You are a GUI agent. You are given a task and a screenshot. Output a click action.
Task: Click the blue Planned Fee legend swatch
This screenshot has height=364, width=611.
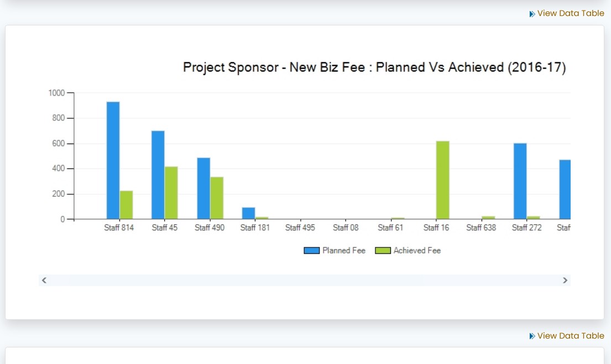tap(312, 251)
